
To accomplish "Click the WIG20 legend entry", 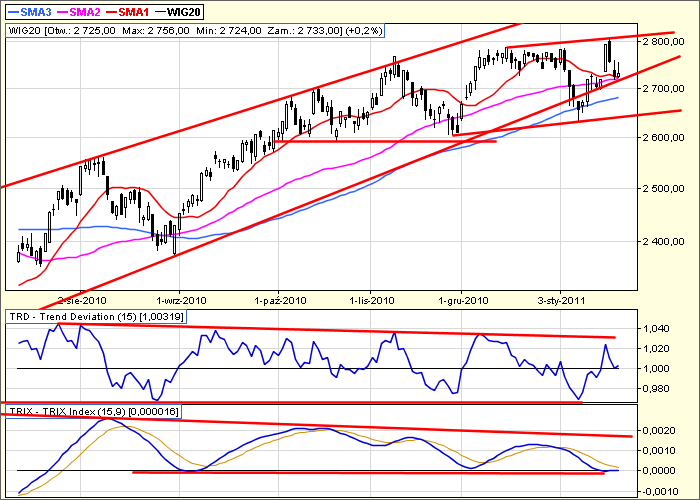I will [x=178, y=12].
